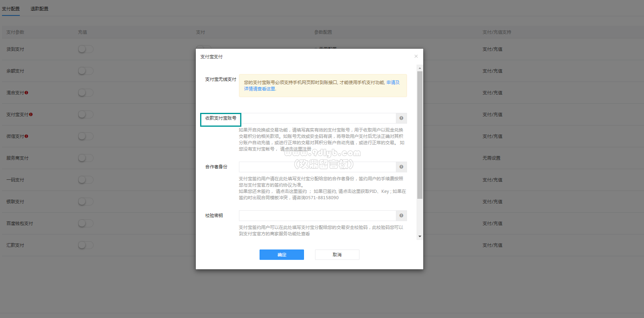Click 合作者身份 label in dialog
Viewport: 644px width, 318px height.
216,167
